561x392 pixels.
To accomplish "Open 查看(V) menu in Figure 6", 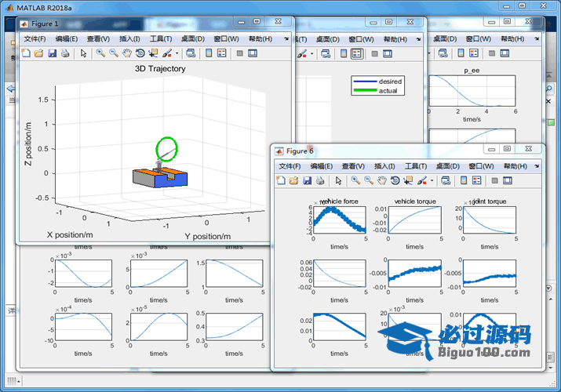I will (353, 165).
